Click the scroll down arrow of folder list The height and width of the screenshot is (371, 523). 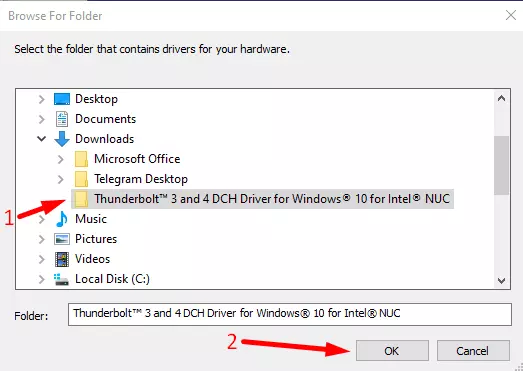(501, 281)
